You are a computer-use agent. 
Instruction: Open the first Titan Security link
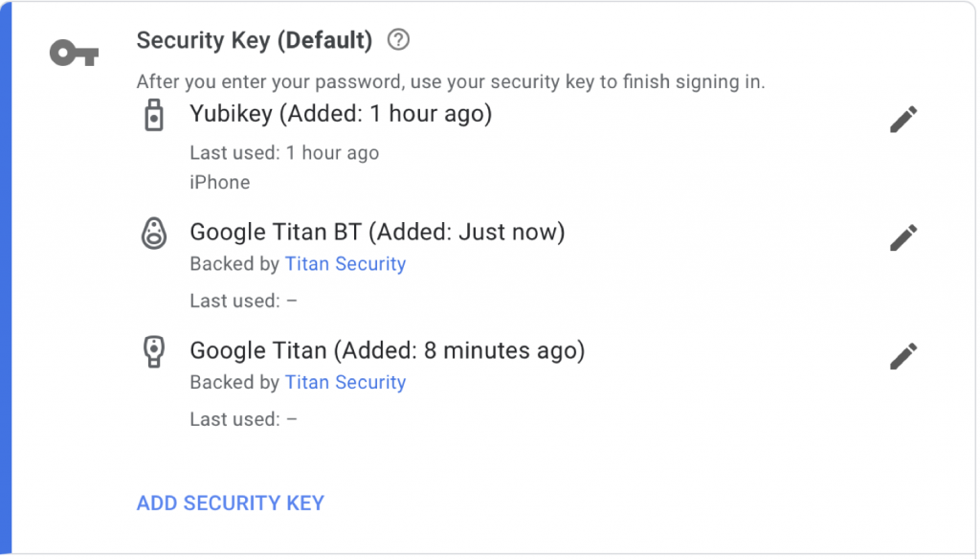[345, 264]
